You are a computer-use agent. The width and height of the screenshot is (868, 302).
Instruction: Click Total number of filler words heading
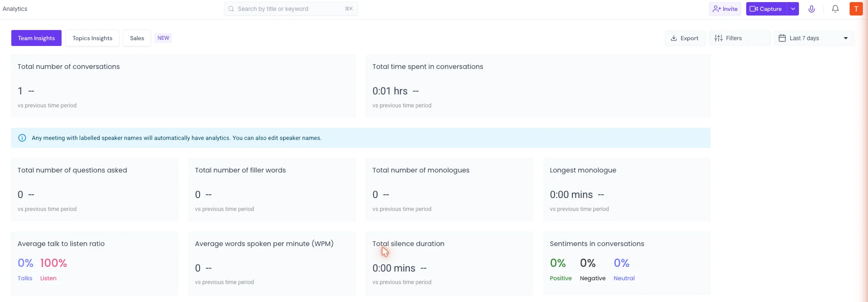(x=240, y=170)
